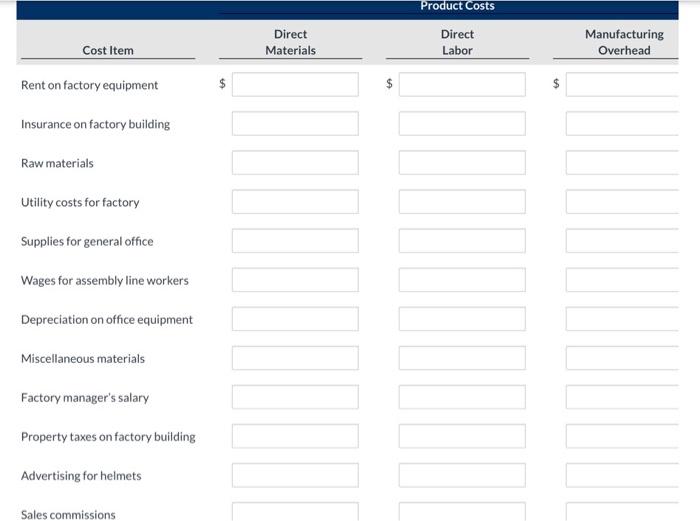Focus Manufacturing Overhead field for Raw materials
700x521 pixels.
coord(622,163)
